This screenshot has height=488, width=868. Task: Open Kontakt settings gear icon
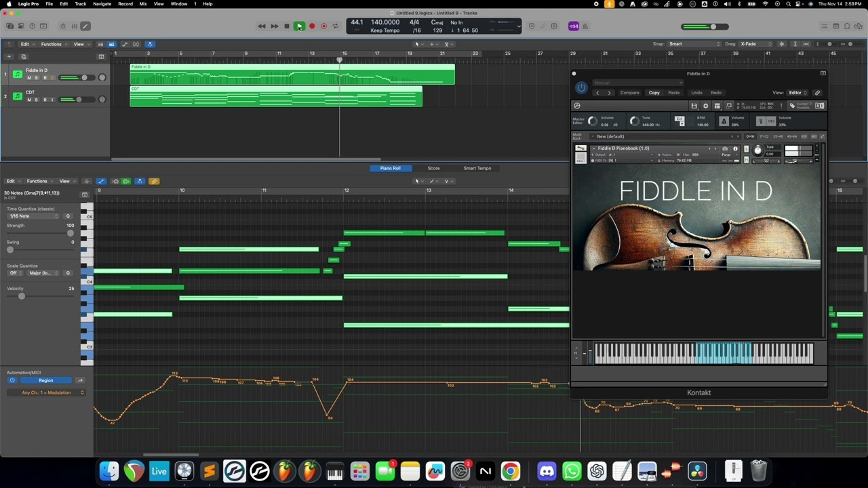705,106
